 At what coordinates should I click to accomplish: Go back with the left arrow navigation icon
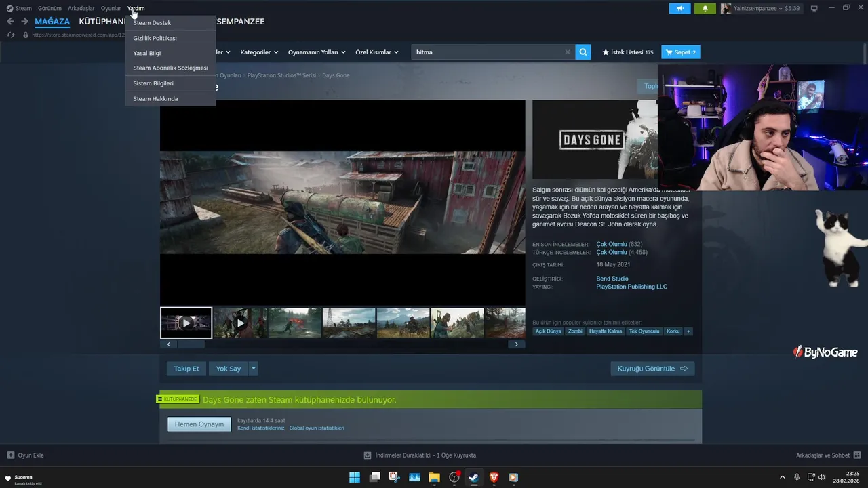tap(10, 22)
